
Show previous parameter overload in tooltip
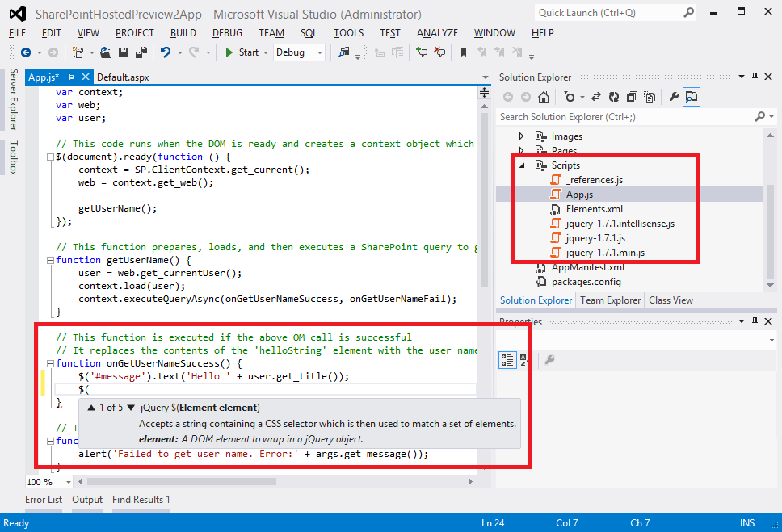pyautogui.click(x=91, y=408)
